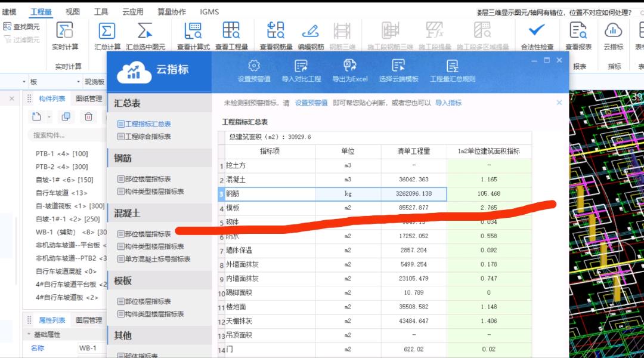Click 施工段多区域提量 icon
This screenshot has height=358, width=644.
coord(482,31)
